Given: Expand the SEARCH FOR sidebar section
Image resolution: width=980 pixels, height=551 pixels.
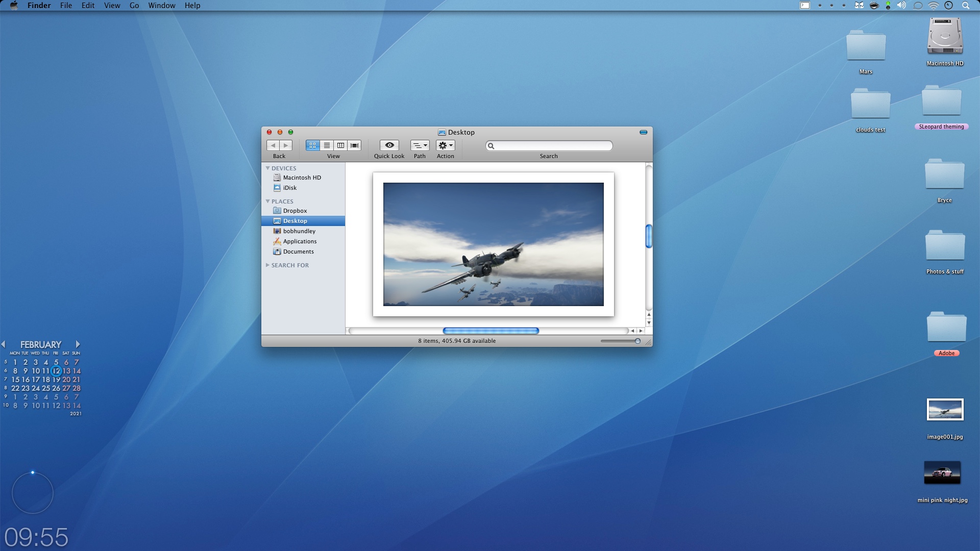Looking at the screenshot, I should [x=267, y=265].
